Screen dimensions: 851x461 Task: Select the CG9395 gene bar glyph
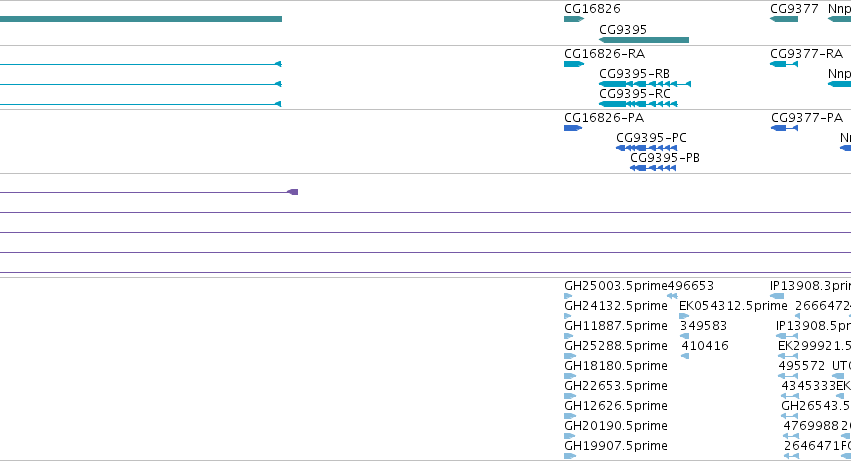(644, 40)
